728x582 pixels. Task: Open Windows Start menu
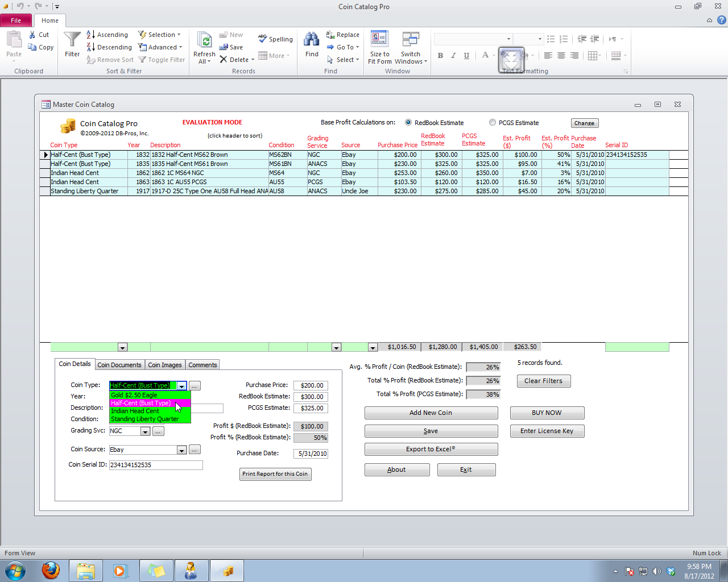15,570
